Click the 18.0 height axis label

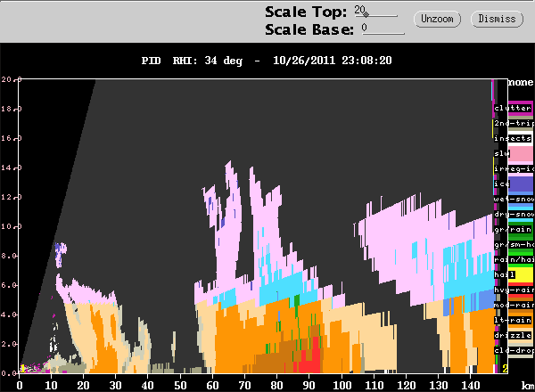12,109
